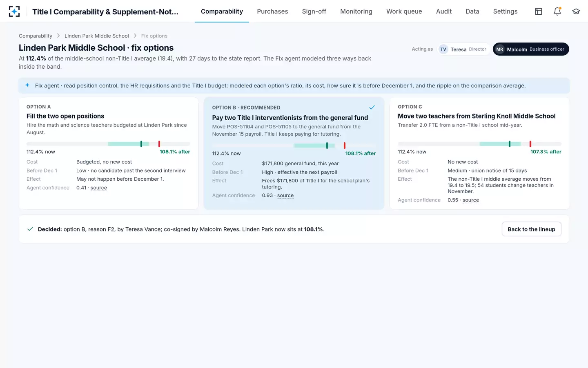588x368 pixels.
Task: Go to the Work queue tab
Action: 404,11
